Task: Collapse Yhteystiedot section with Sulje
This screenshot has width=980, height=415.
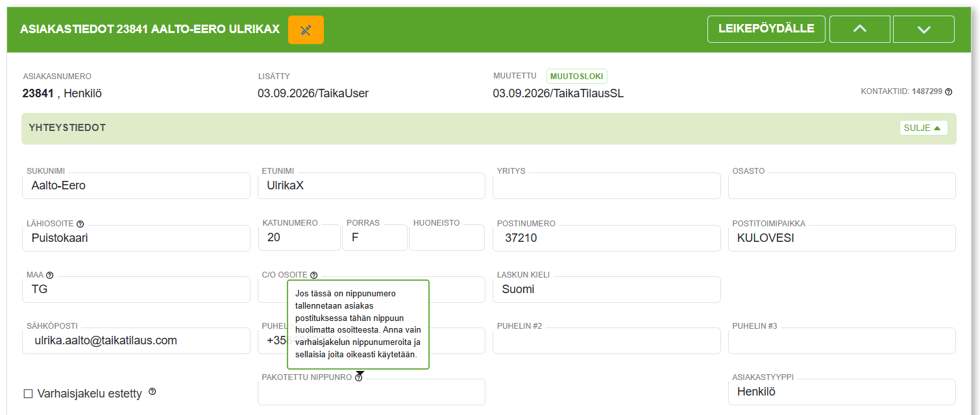Action: (924, 128)
